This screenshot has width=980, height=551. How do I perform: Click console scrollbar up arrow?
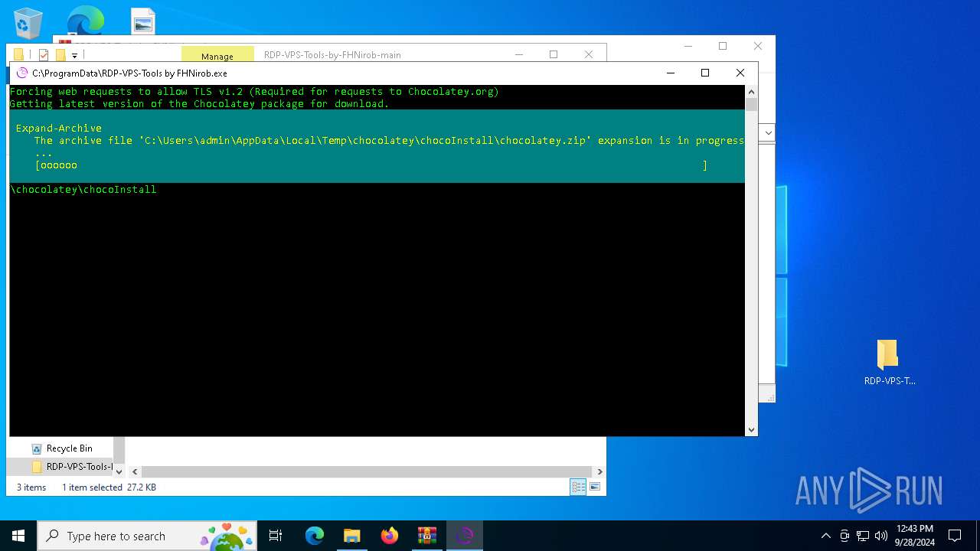click(751, 92)
